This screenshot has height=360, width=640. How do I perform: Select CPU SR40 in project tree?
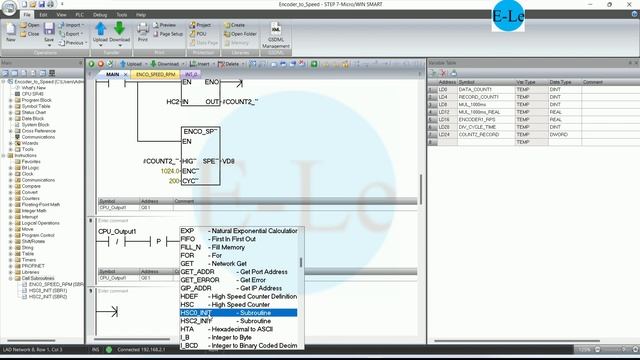coord(33,94)
